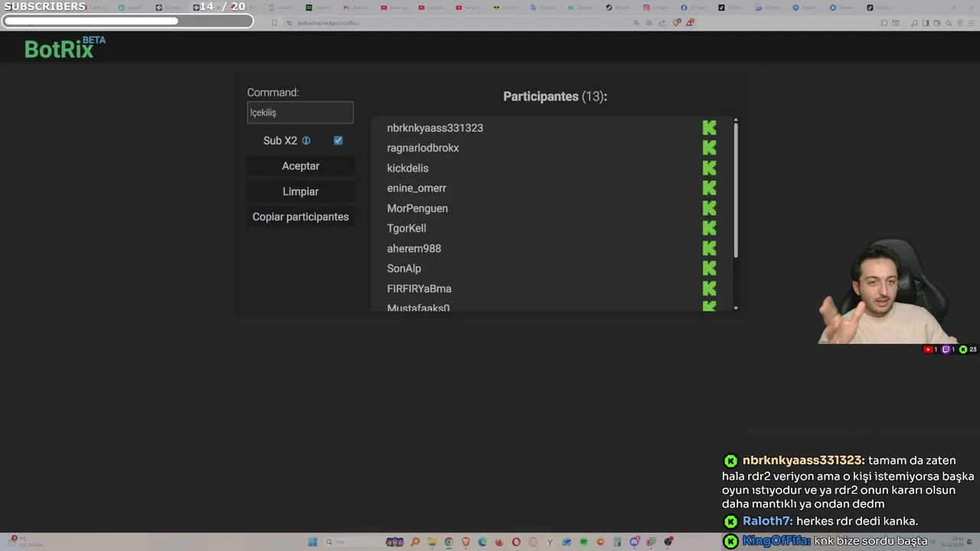Open Opera browser from taskbar

[516, 542]
